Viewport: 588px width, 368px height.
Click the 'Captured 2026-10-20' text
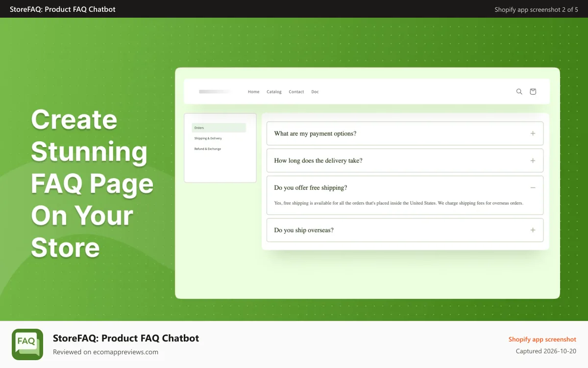[546, 351]
